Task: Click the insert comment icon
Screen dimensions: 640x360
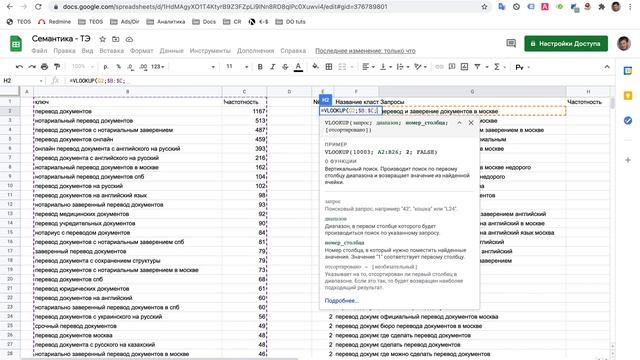Action: [452, 67]
